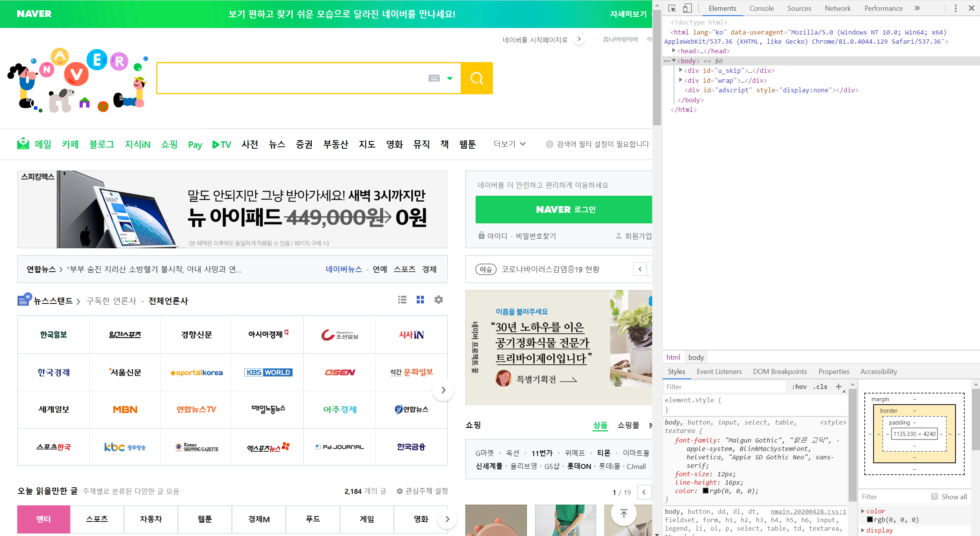Toggle the device toolbar icon in DevTools
Viewport: 980px width, 536px height.
click(x=687, y=8)
